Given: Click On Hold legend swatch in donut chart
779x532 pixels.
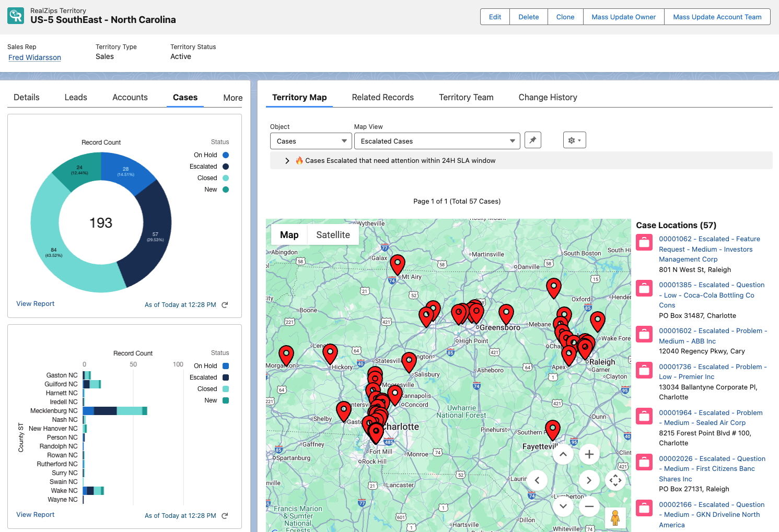Looking at the screenshot, I should [226, 155].
